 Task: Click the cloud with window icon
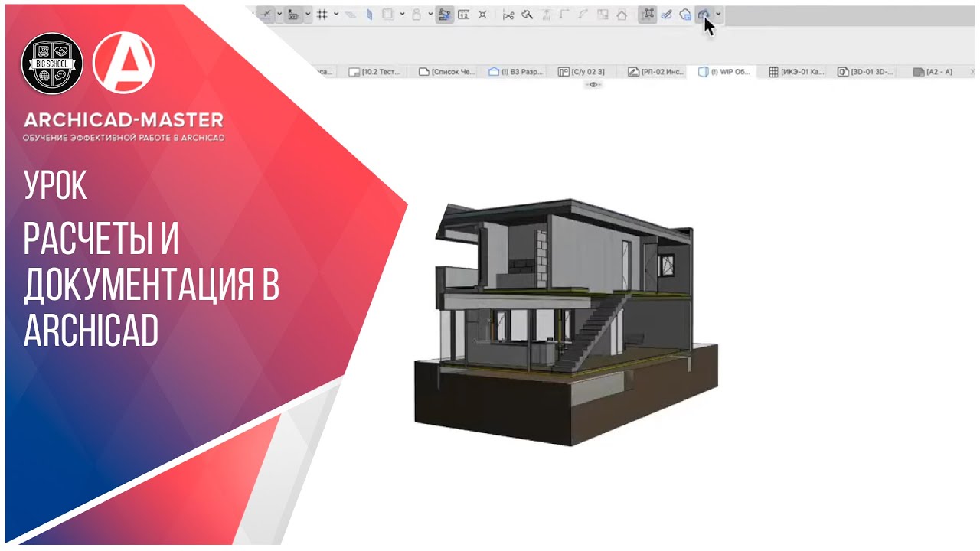(685, 15)
